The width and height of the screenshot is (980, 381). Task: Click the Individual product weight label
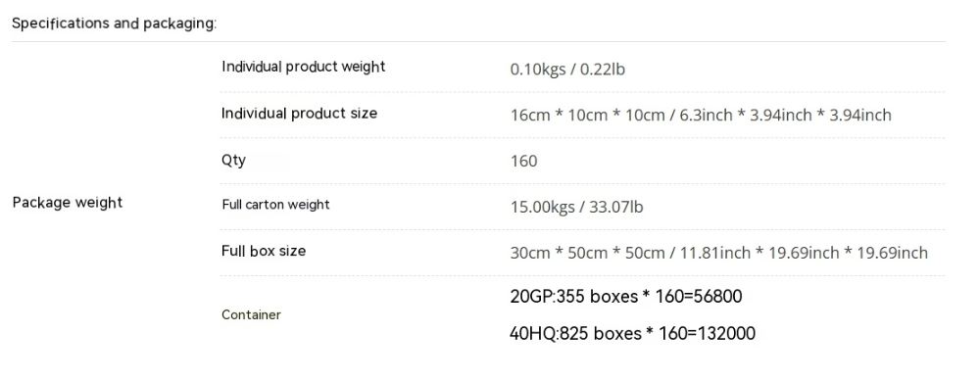coord(304,67)
